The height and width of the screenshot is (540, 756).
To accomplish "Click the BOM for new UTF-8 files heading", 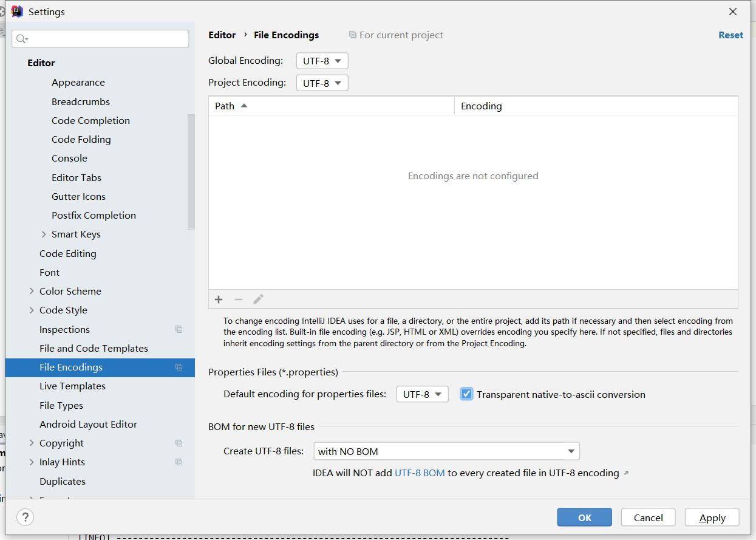I will click(261, 427).
